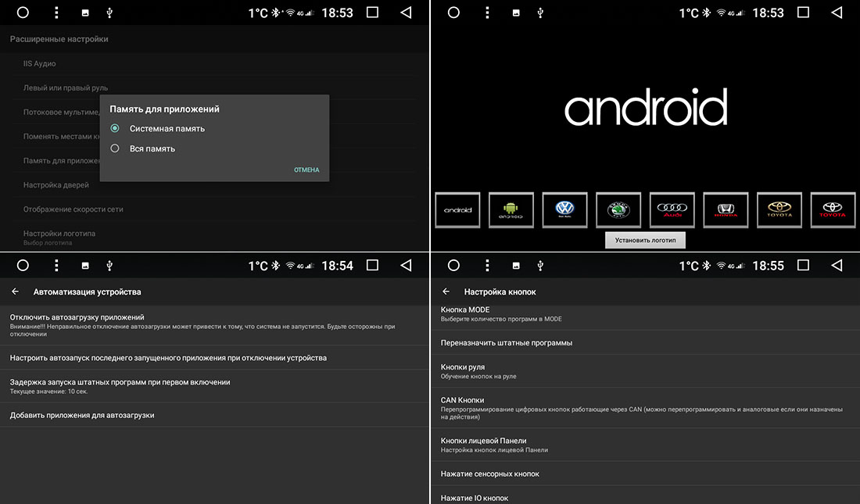Choose the green Android robot logo thumbnail
The image size is (860, 504).
[511, 209]
